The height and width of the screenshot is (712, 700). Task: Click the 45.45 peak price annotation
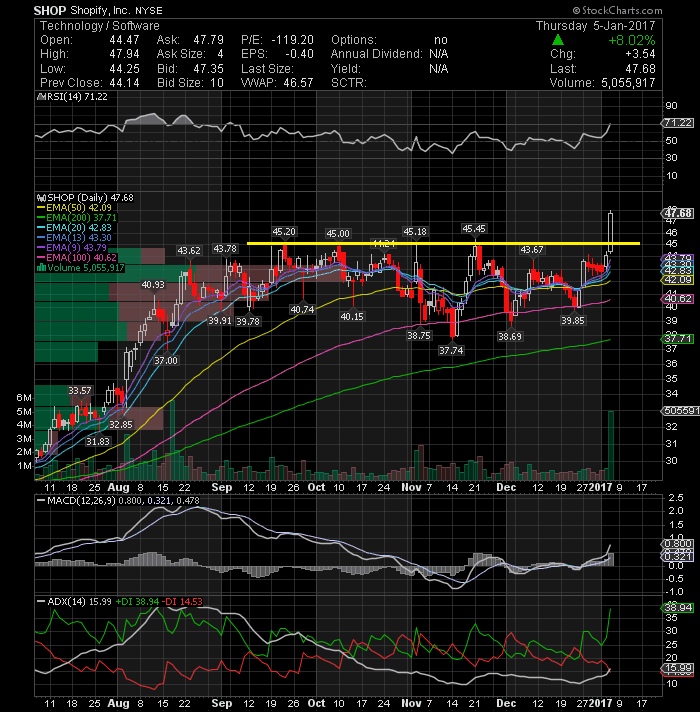[473, 228]
